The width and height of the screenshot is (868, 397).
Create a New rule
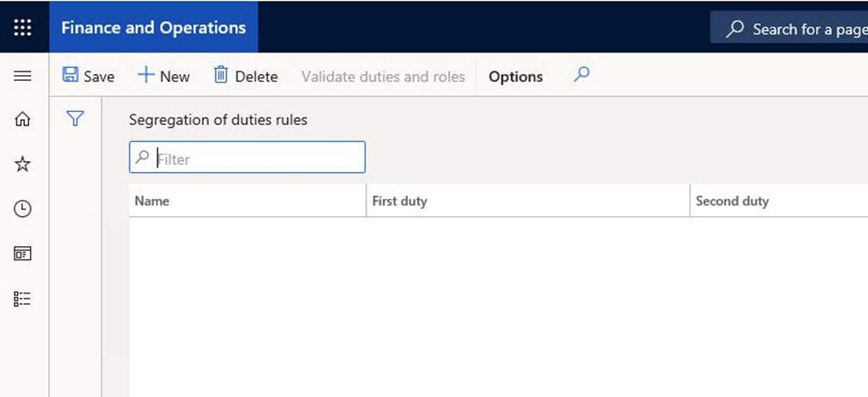tap(163, 76)
